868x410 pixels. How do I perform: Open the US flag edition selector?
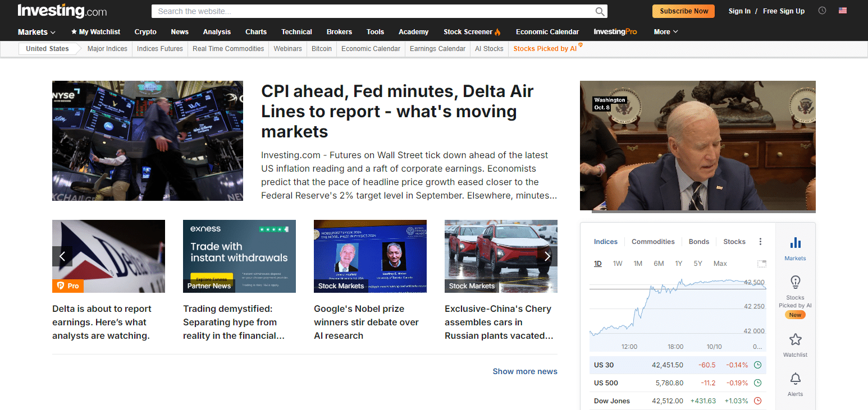[843, 11]
